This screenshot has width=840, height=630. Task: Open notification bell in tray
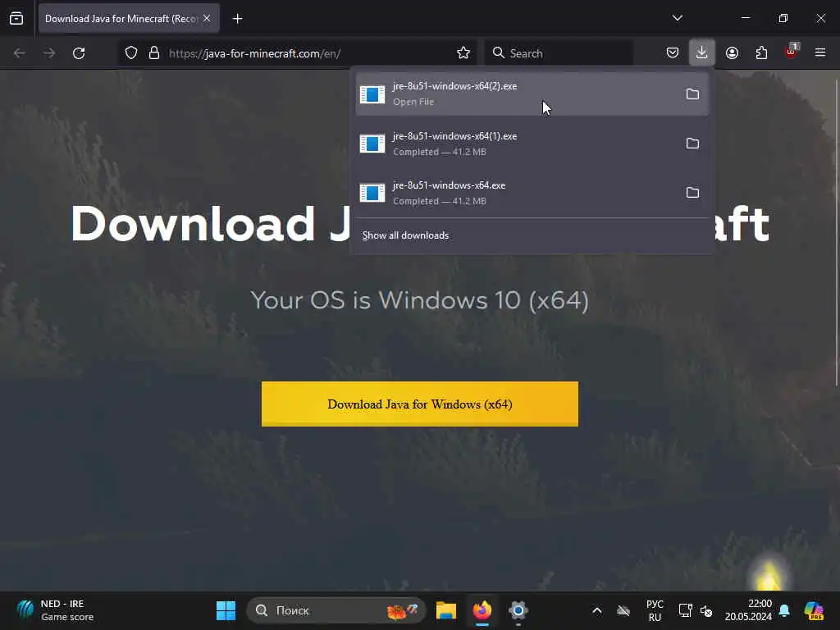coord(784,610)
